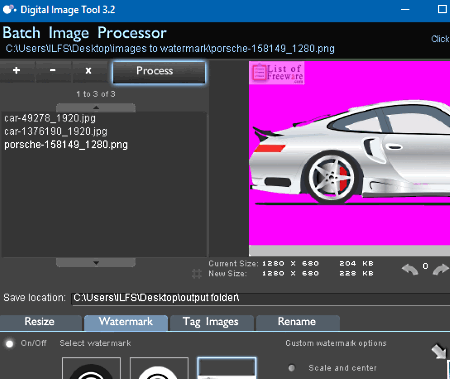Image resolution: width=450 pixels, height=379 pixels.
Task: Switch to the Resize tab
Action: (x=40, y=322)
